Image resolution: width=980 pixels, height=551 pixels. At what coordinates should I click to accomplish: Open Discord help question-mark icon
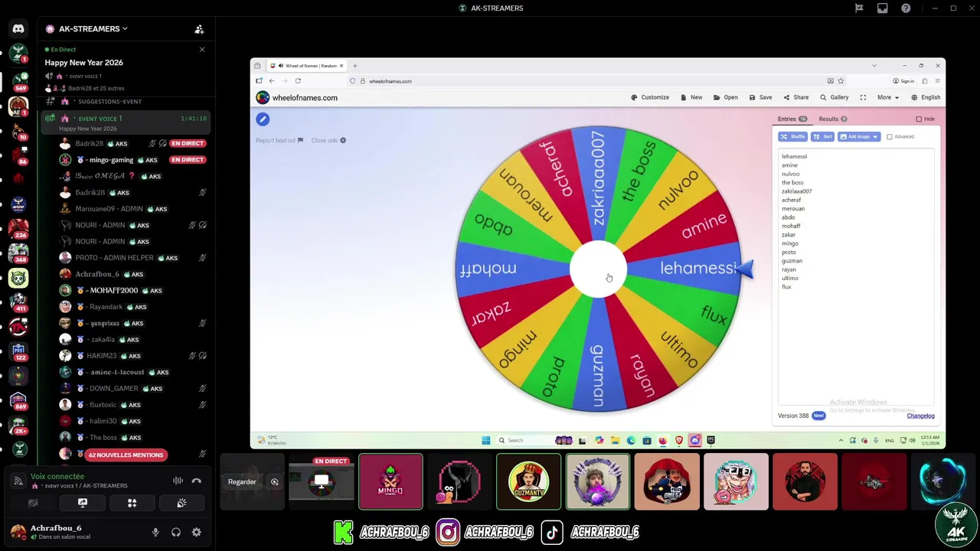[x=906, y=8]
